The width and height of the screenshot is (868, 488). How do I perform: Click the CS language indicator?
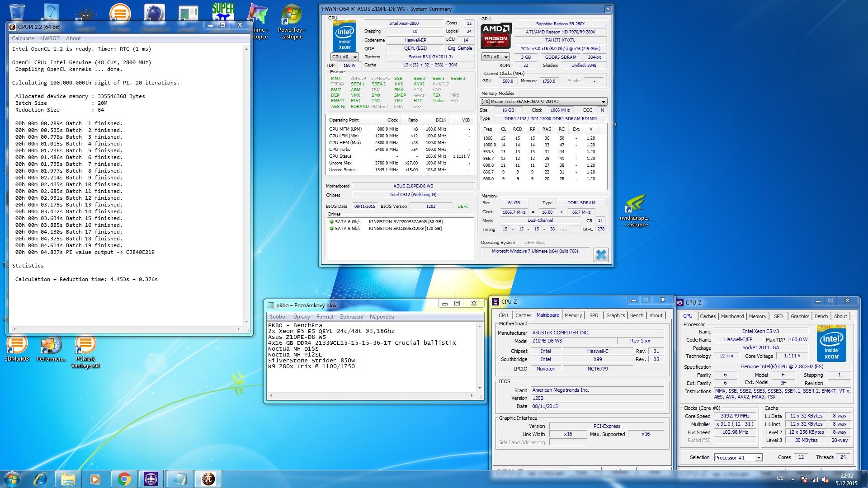pyautogui.click(x=780, y=478)
